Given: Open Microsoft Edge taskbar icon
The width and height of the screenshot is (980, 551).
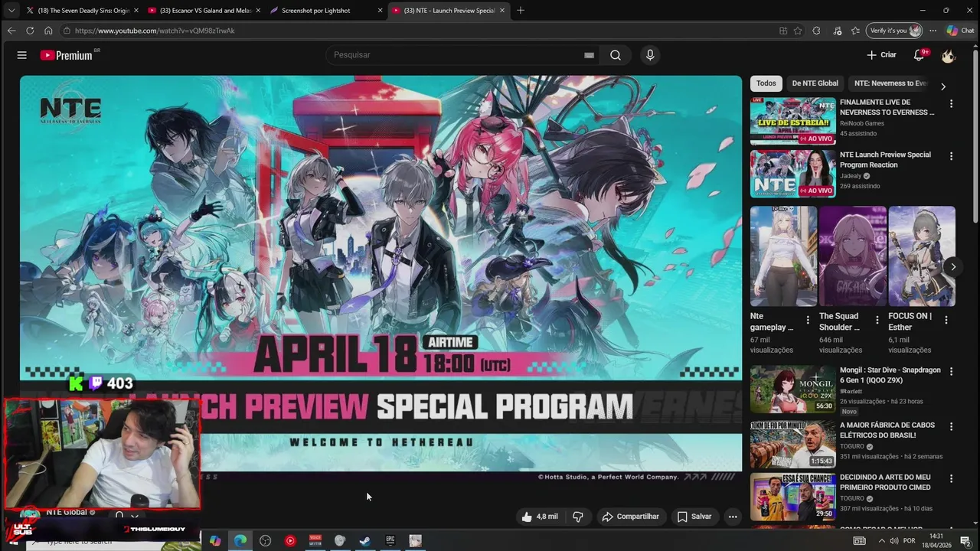Looking at the screenshot, I should tap(240, 540).
